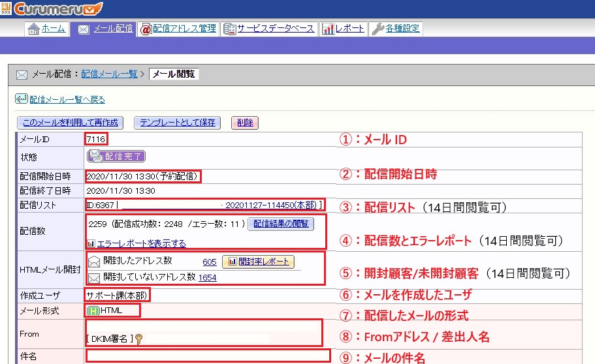Viewport: 595px width, 364px height.
Task: Open the 開封率レポート button
Action: coord(258,261)
